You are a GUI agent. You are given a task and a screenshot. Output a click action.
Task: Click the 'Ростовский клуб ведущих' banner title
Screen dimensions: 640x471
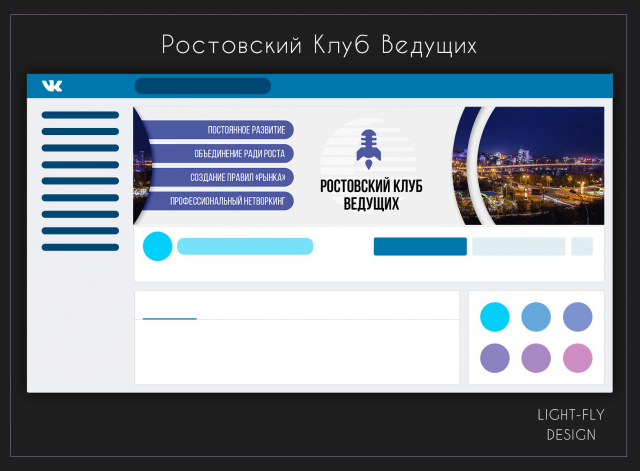tap(371, 195)
